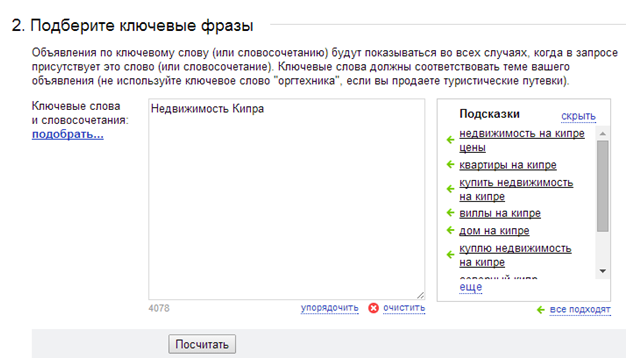This screenshot has width=628, height=360.
Task: Click the suggestions scrollbar thumb
Action: pos(602,186)
